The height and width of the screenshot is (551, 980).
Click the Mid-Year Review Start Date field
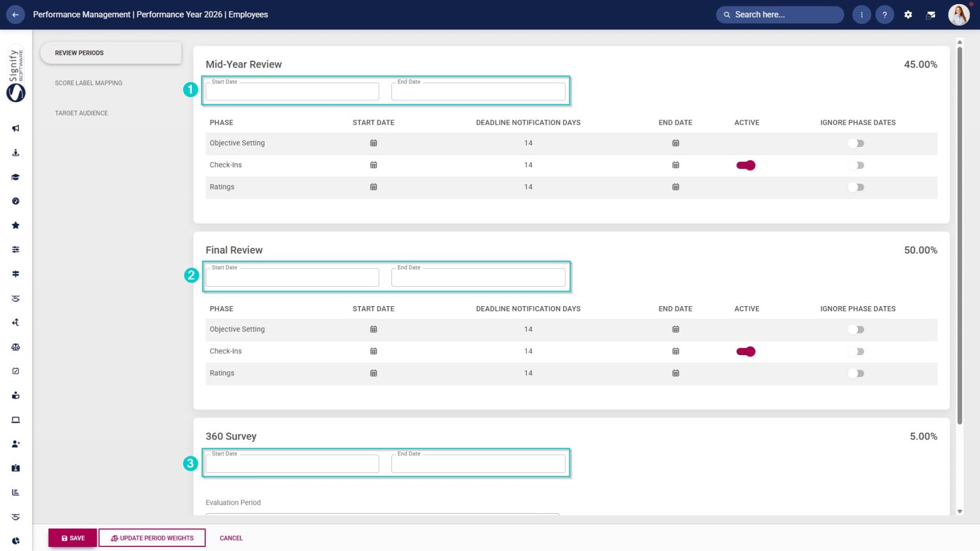[292, 91]
